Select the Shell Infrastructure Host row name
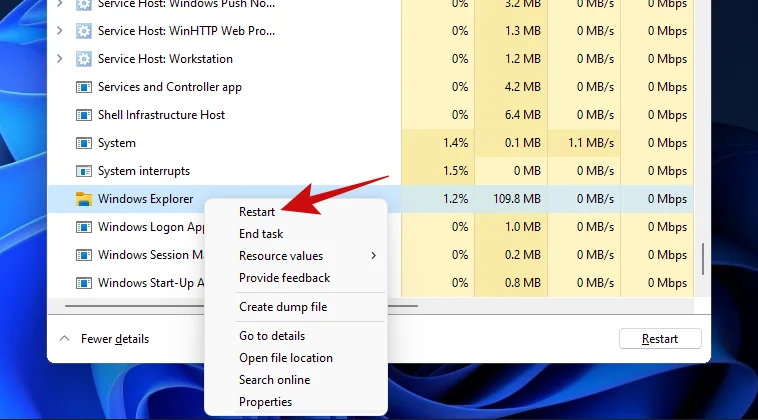The width and height of the screenshot is (758, 420). coord(161,115)
